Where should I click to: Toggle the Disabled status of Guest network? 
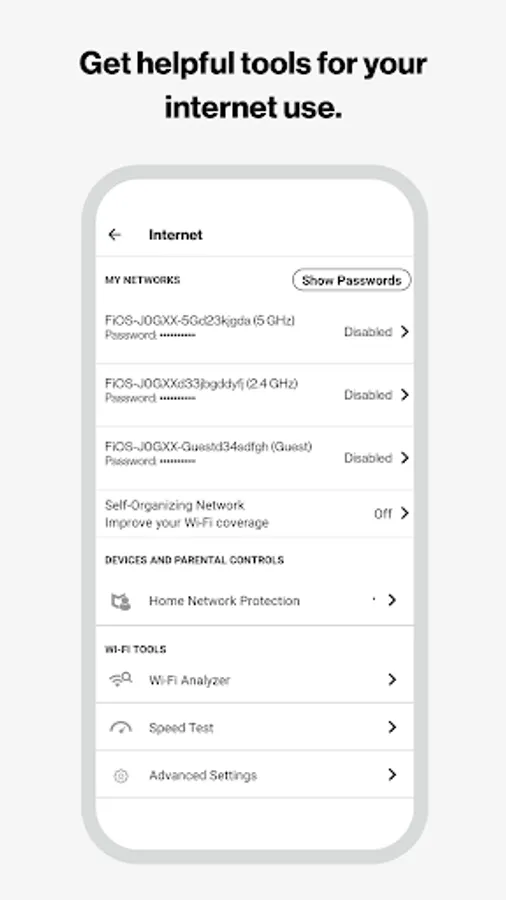tap(368, 458)
